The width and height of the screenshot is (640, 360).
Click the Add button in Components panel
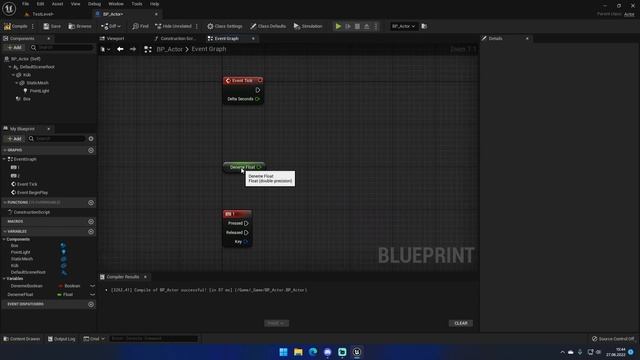[x=15, y=47]
